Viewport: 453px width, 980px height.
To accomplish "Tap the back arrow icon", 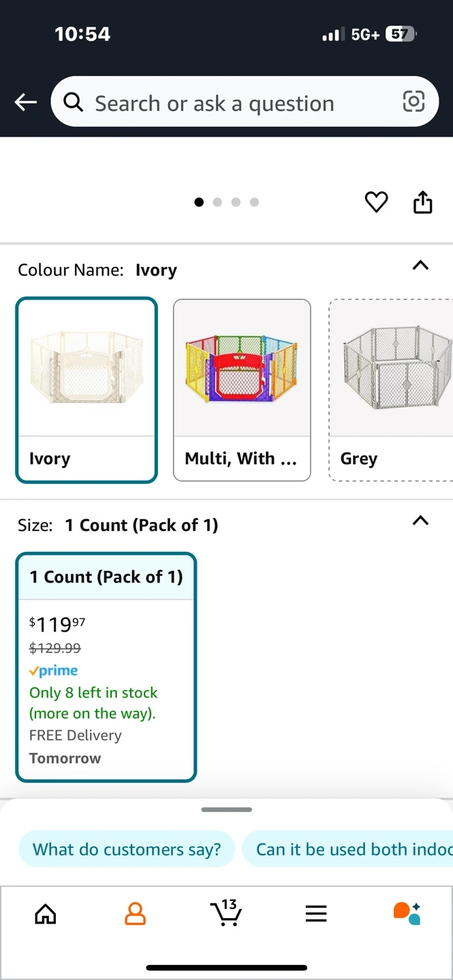I will pyautogui.click(x=26, y=102).
